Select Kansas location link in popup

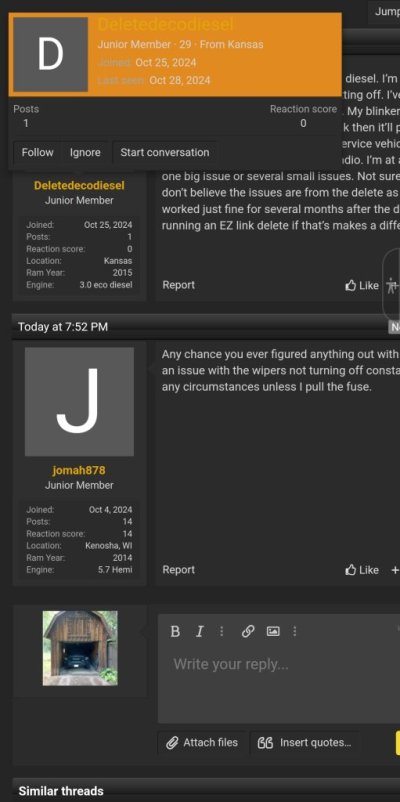tap(245, 44)
